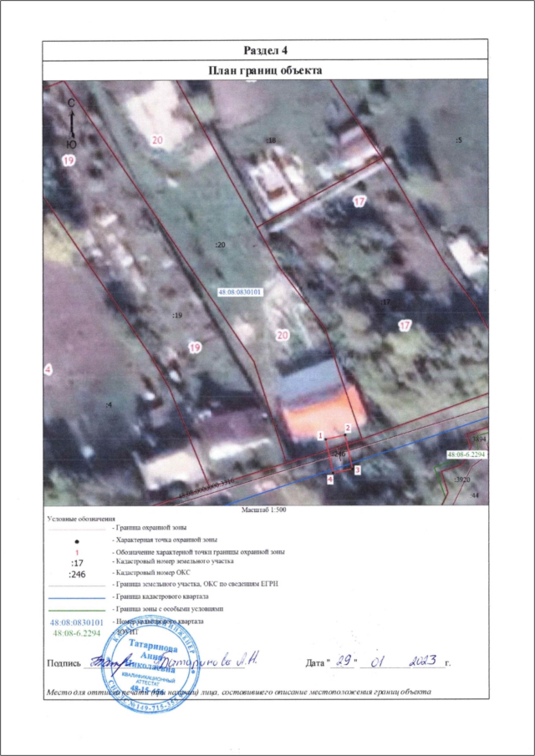
Task: Click the black dot symbol in legend
Action: (77, 540)
